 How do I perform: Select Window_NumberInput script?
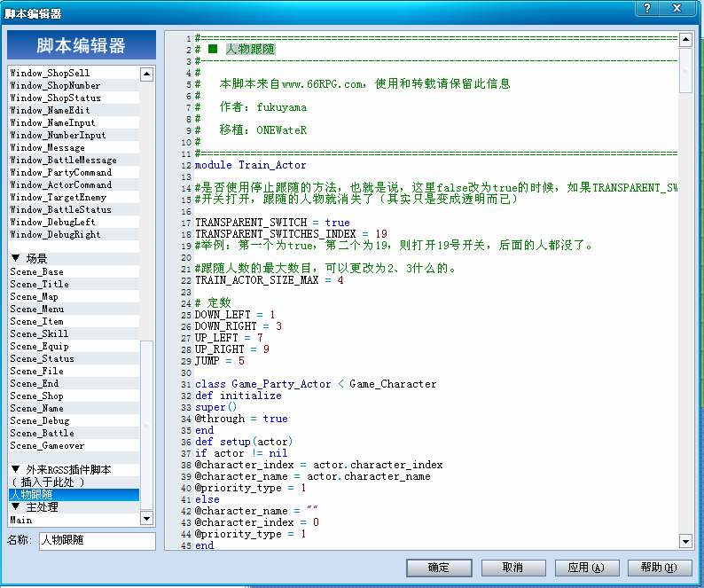(74, 135)
